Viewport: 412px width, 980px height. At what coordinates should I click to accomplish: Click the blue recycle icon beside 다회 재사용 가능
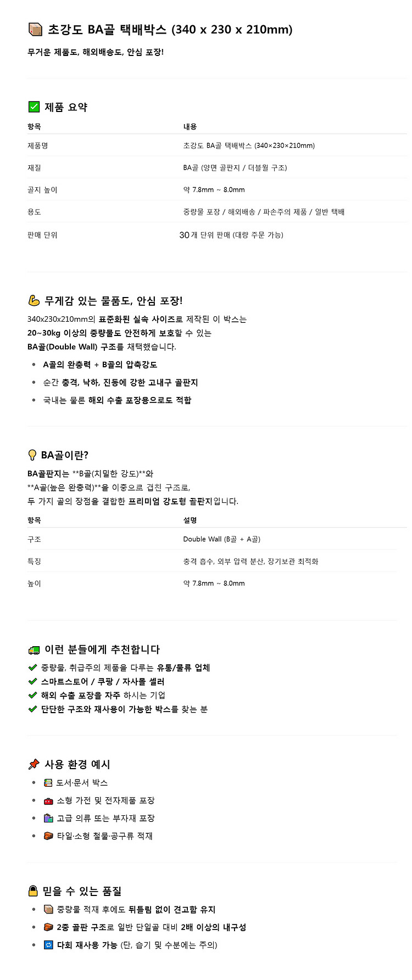click(x=48, y=945)
